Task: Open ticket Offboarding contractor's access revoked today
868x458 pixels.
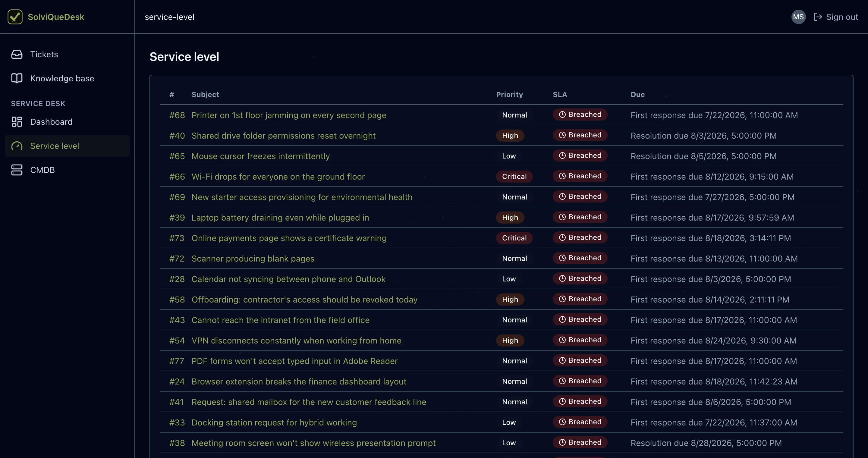Action: pyautogui.click(x=305, y=300)
